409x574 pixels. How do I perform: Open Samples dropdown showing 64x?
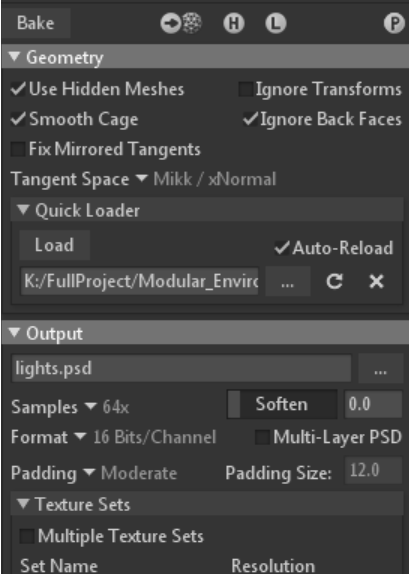[70, 407]
